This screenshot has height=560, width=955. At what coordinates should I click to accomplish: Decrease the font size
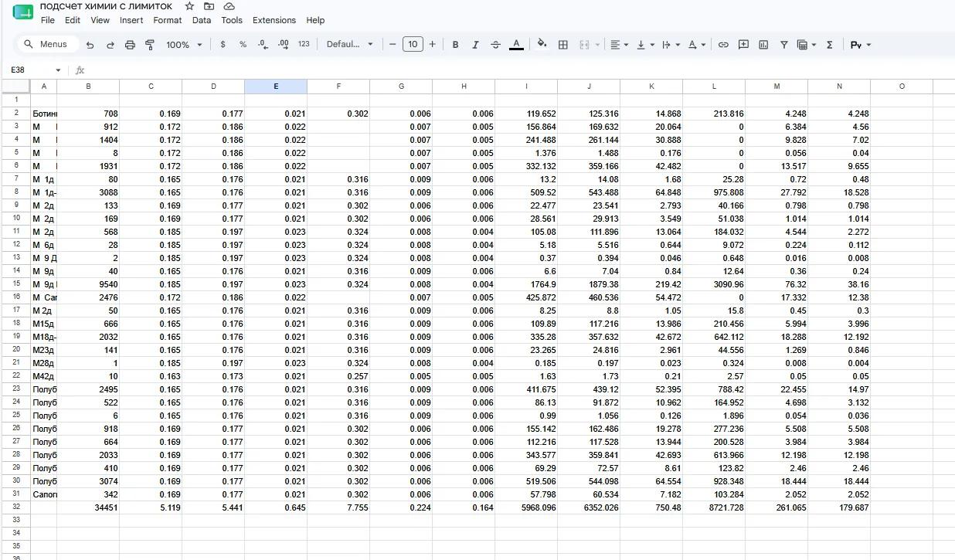pyautogui.click(x=393, y=45)
